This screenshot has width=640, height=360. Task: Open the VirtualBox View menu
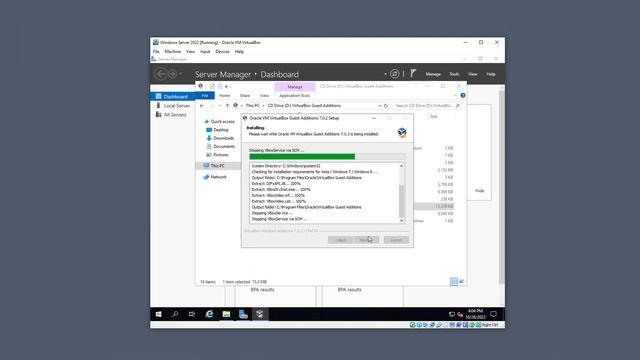(x=190, y=52)
